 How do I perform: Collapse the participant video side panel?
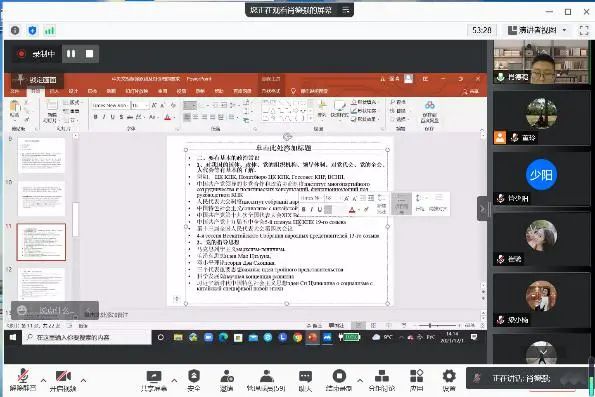point(483,208)
